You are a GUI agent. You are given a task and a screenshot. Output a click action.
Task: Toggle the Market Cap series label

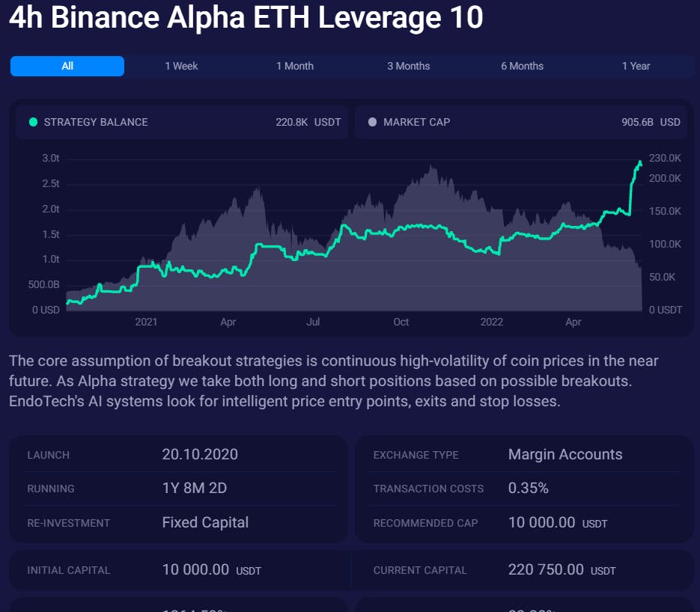(x=416, y=122)
